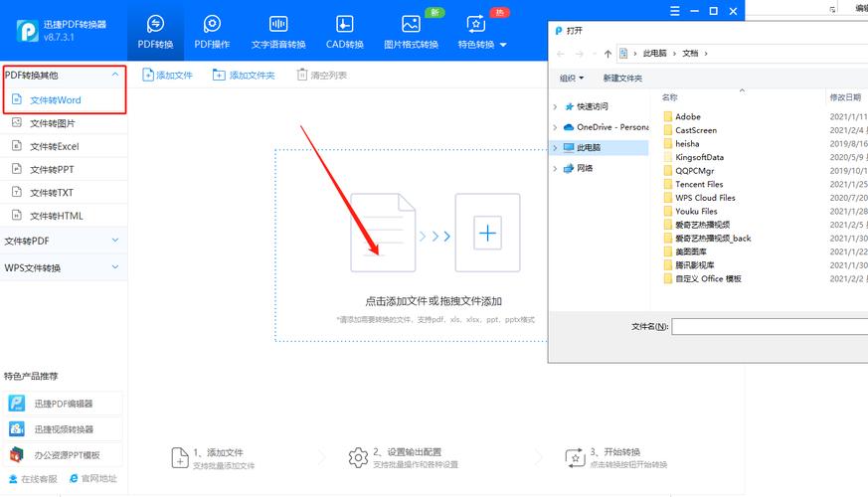Click 添加文件 toolbar button
The width and height of the screenshot is (868, 497).
(167, 75)
